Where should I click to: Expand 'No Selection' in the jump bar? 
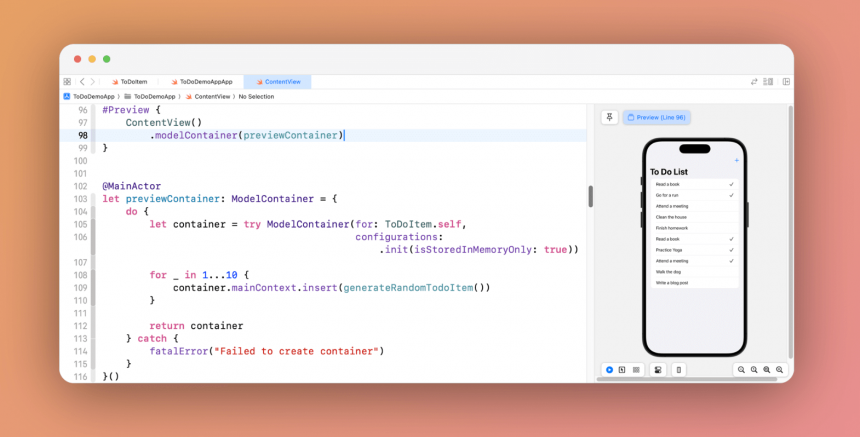(256, 97)
